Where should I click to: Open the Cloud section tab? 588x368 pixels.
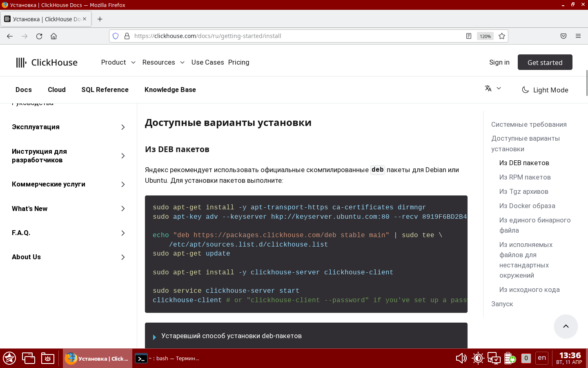(57, 90)
